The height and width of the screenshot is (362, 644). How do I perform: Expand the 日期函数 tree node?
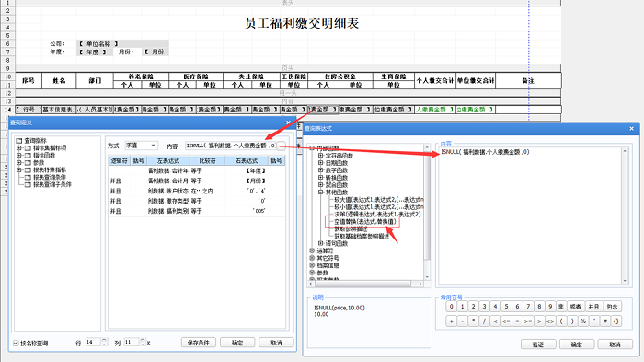321,163
